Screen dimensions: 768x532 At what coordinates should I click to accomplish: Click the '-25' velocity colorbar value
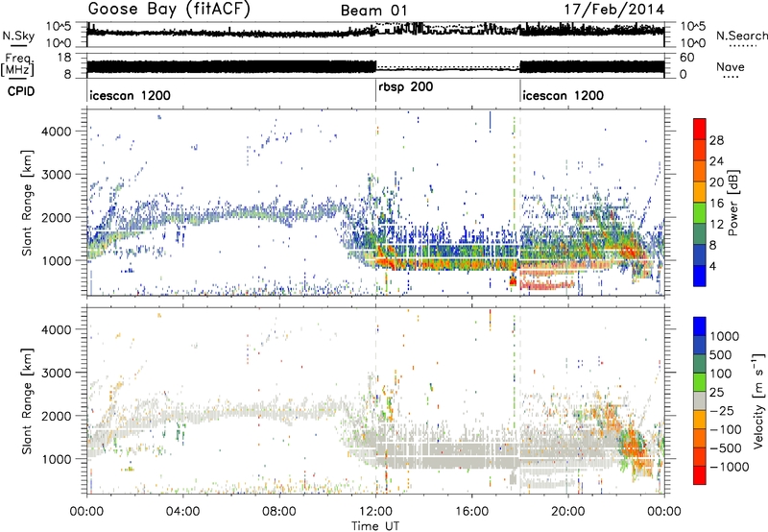(722, 411)
